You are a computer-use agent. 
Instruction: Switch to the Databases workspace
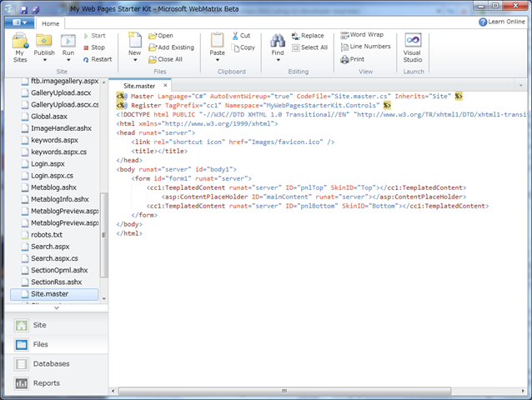(x=57, y=364)
